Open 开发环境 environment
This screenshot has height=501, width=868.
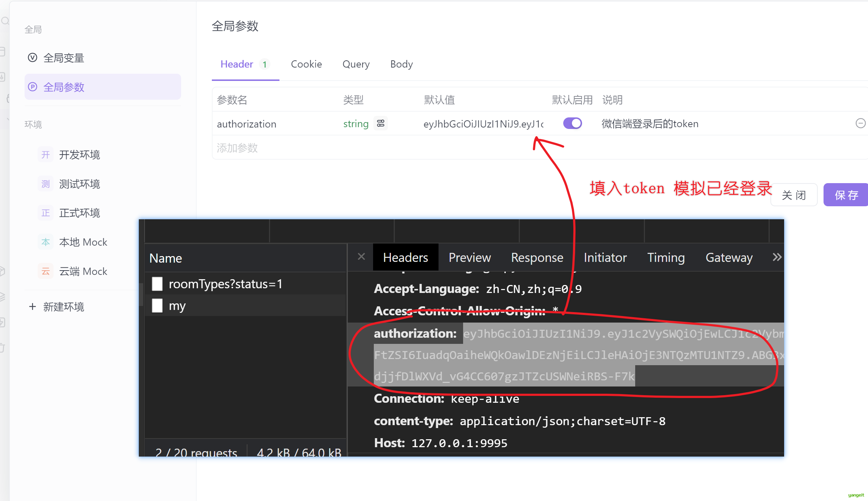coord(80,155)
